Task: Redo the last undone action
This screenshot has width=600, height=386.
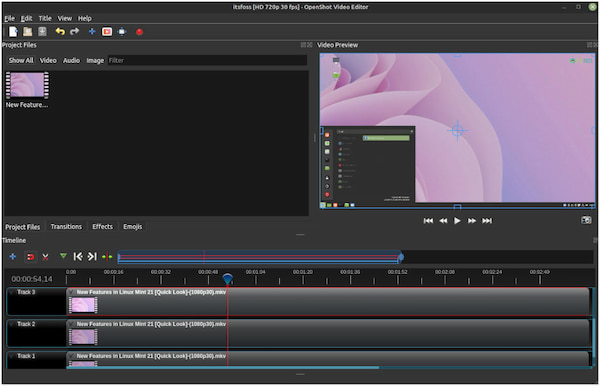Action: tap(75, 31)
